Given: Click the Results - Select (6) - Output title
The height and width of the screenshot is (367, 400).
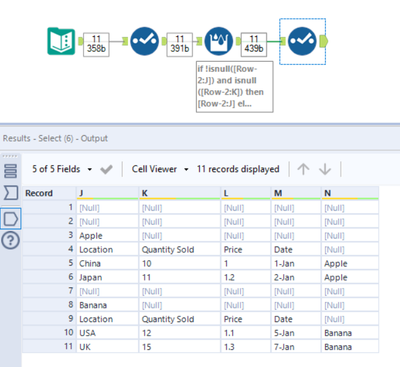Looking at the screenshot, I should tap(55, 138).
